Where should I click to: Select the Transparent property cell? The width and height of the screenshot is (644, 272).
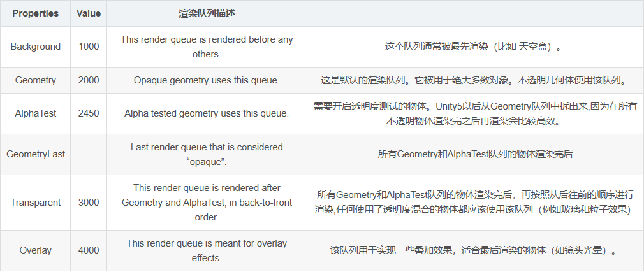tap(35, 203)
